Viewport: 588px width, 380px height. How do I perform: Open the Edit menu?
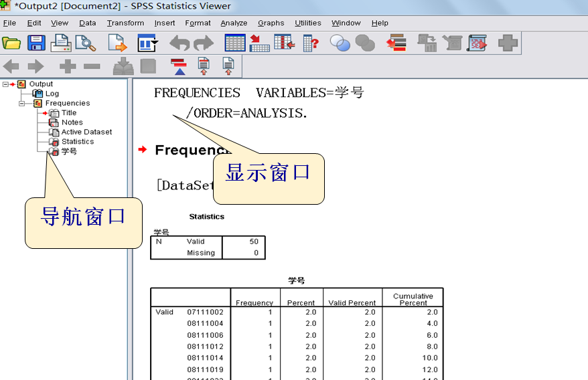(34, 23)
